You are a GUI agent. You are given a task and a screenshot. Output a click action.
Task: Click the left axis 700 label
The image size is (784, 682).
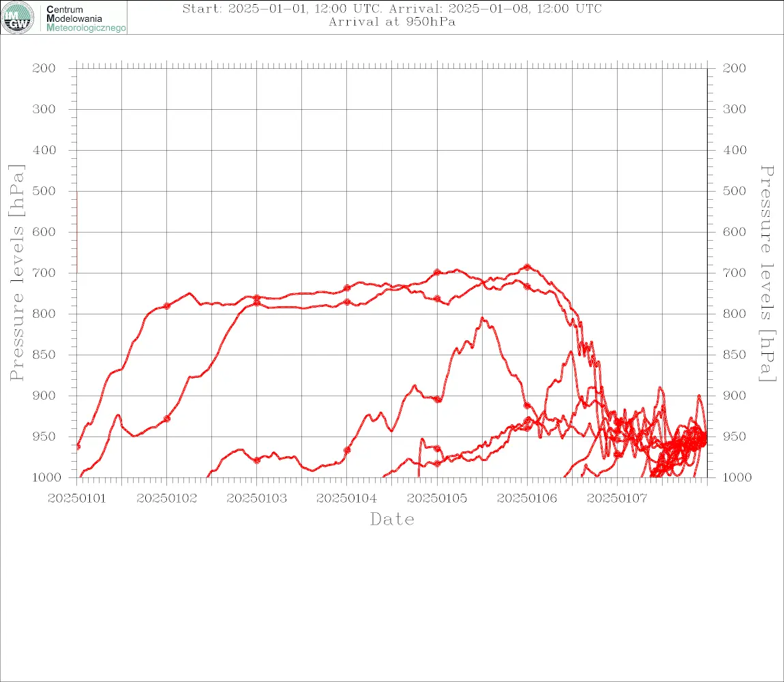click(44, 273)
